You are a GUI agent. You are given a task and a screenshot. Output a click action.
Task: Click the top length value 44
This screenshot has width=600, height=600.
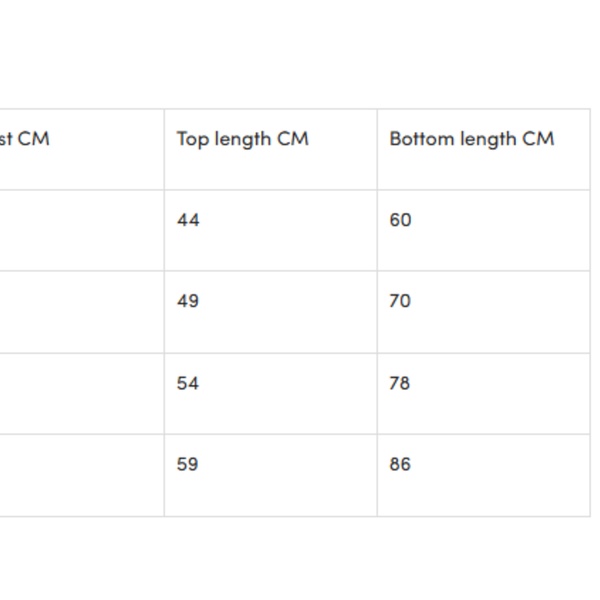[188, 220]
